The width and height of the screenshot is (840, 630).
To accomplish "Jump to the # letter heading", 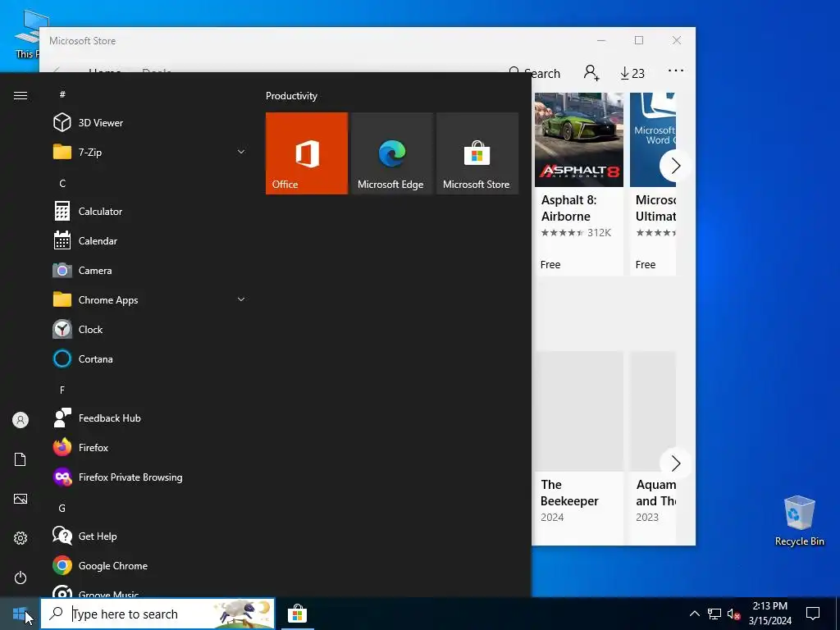I will (62, 94).
